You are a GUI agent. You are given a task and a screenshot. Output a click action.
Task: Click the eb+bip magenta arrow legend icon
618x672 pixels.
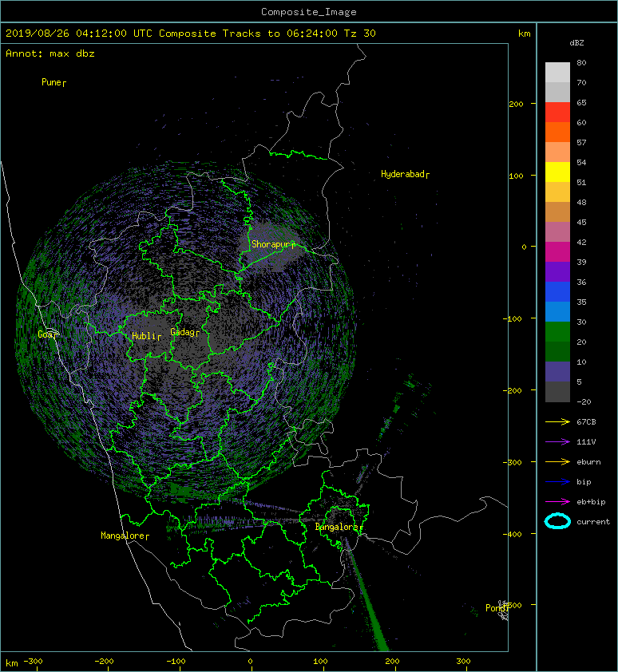coord(557,502)
